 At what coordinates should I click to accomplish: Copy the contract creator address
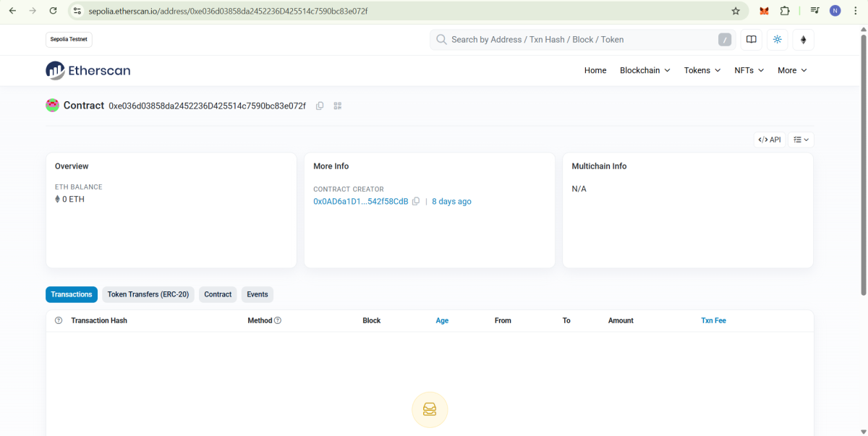[x=416, y=202]
